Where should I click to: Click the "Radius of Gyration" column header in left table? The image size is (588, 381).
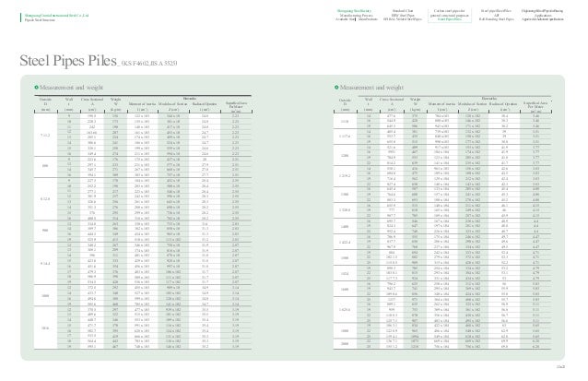coord(205,104)
